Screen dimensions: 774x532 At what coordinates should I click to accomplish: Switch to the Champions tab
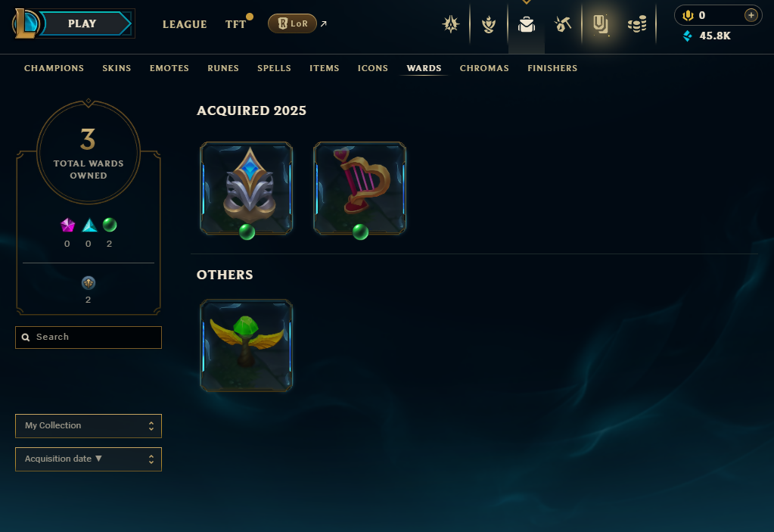(x=54, y=68)
